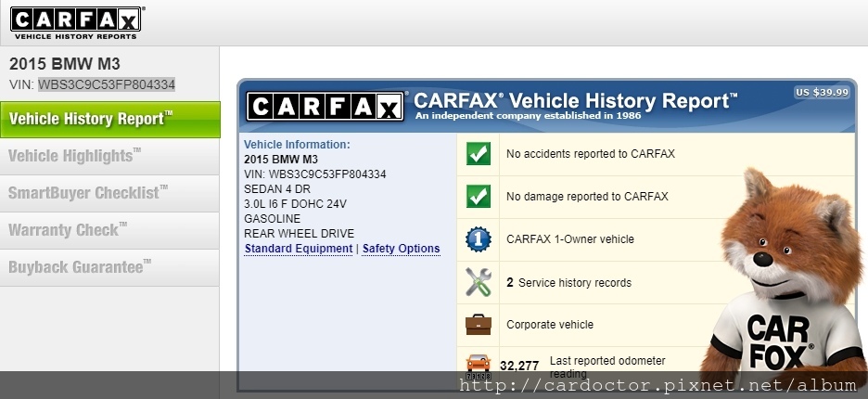Select the Buyback Guarantee tab
Viewport: 868px width, 399px height.
(x=110, y=267)
